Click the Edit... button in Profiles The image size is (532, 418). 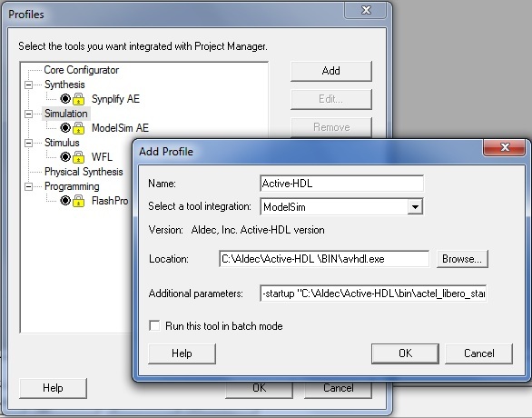click(x=331, y=99)
